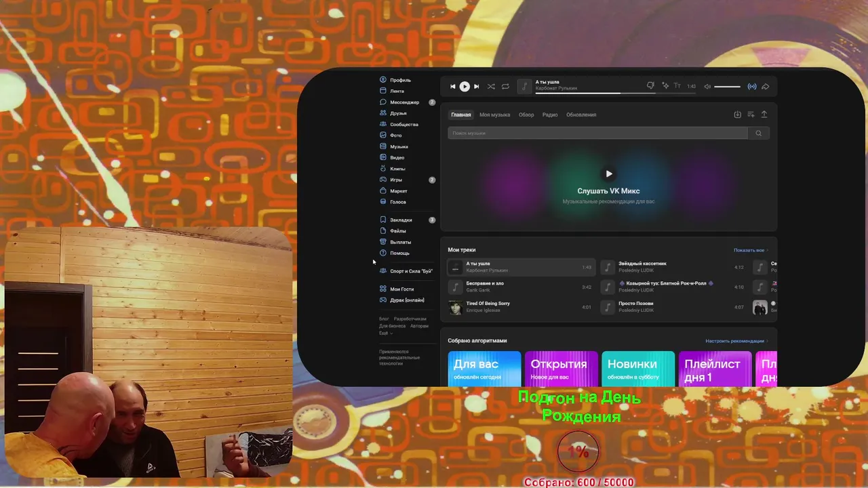
Task: Open the Обзор tab
Action: click(x=526, y=115)
